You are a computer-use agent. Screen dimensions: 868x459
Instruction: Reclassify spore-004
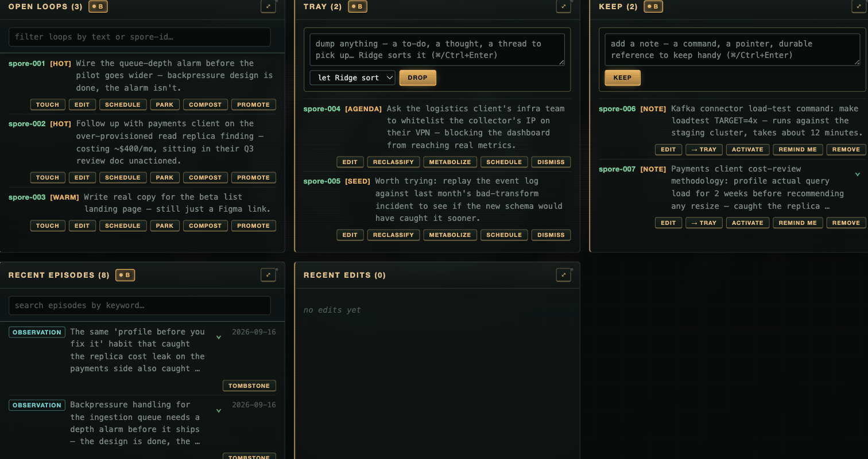click(x=393, y=162)
